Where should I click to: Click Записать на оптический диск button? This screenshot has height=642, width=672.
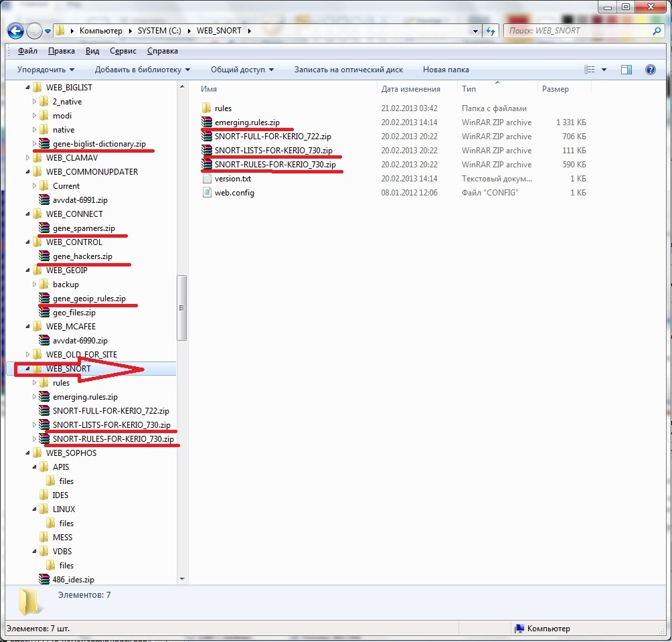point(348,70)
